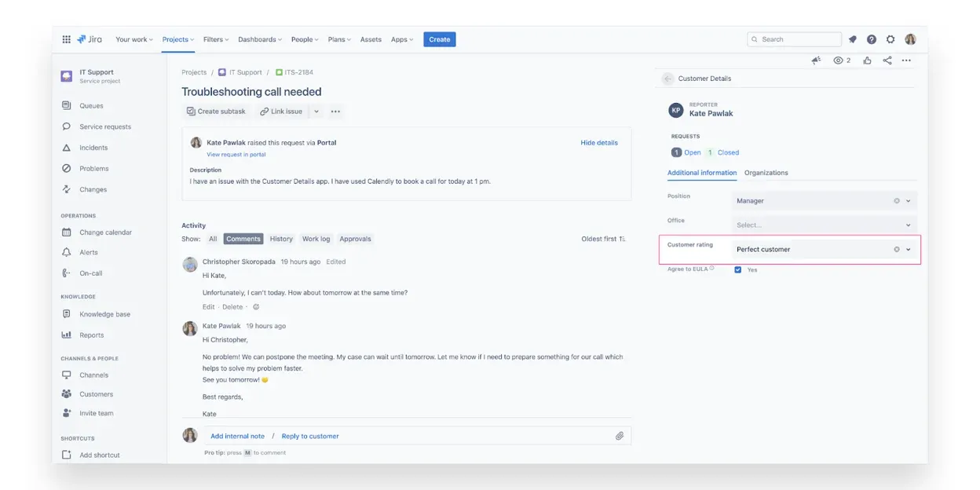The width and height of the screenshot is (980, 490).
Task: Open the Projects menu in the navbar
Action: click(177, 38)
